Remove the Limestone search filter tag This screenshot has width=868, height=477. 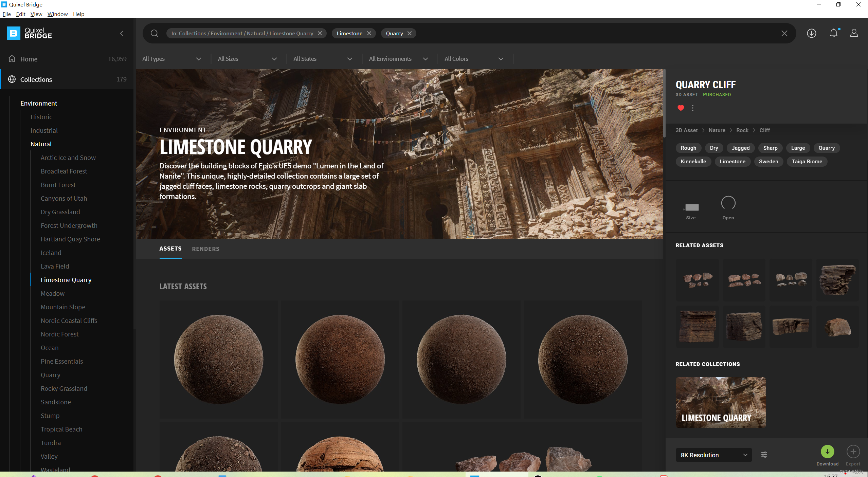click(369, 33)
